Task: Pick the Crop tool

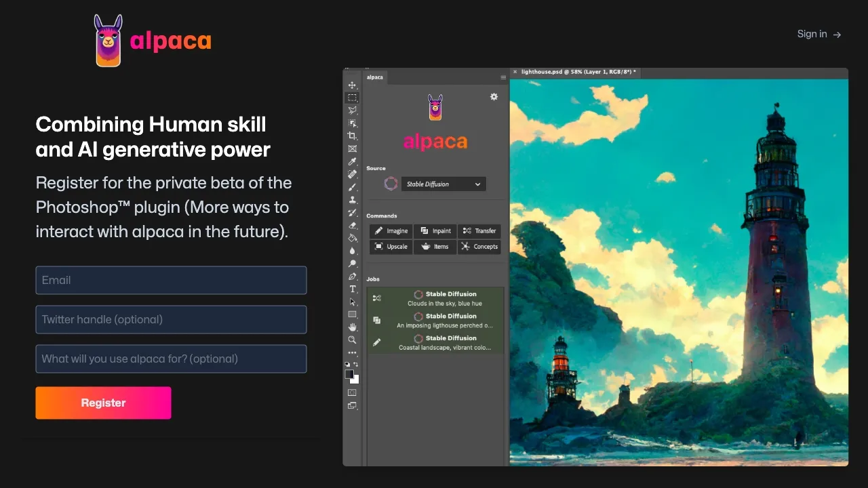Action: pos(352,136)
